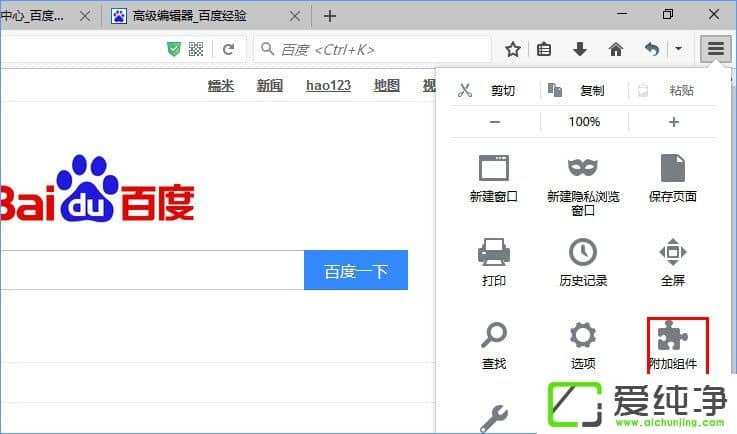Enter Full Screen (全屏) mode

(672, 252)
